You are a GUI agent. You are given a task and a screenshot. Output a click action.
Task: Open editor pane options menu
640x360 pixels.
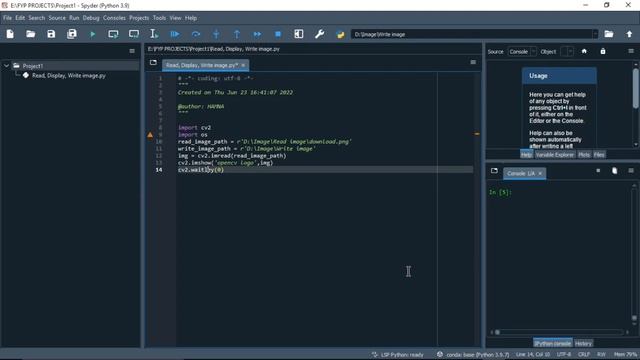[x=473, y=62]
